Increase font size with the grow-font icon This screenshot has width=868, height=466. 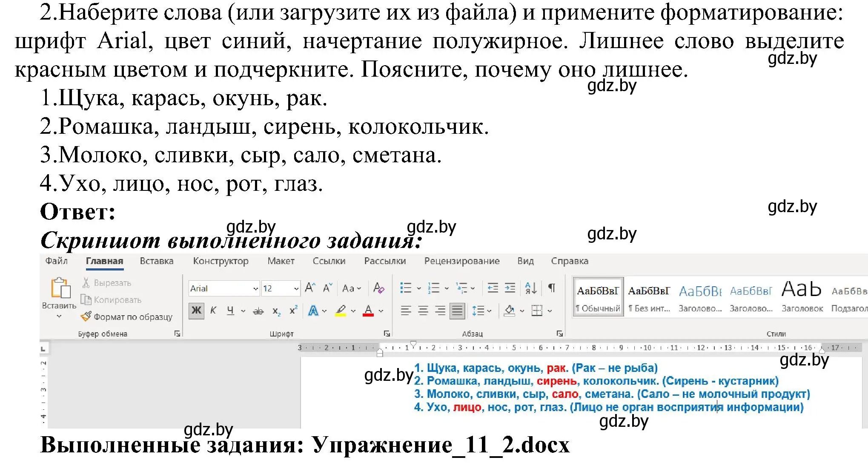pyautogui.click(x=310, y=288)
